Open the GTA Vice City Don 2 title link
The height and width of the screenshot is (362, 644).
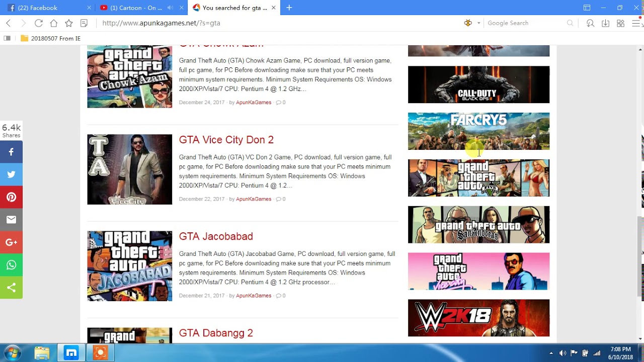226,140
